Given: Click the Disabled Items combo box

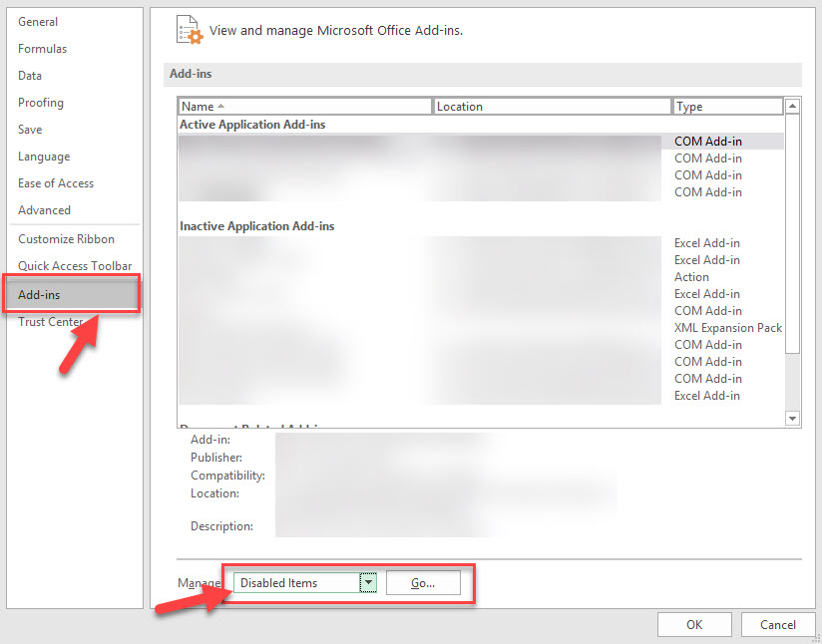Looking at the screenshot, I should coord(305,583).
